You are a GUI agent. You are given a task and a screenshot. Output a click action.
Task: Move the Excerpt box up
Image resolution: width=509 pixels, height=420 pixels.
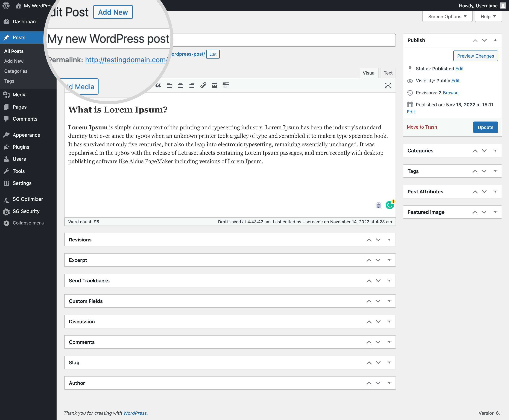tap(369, 260)
